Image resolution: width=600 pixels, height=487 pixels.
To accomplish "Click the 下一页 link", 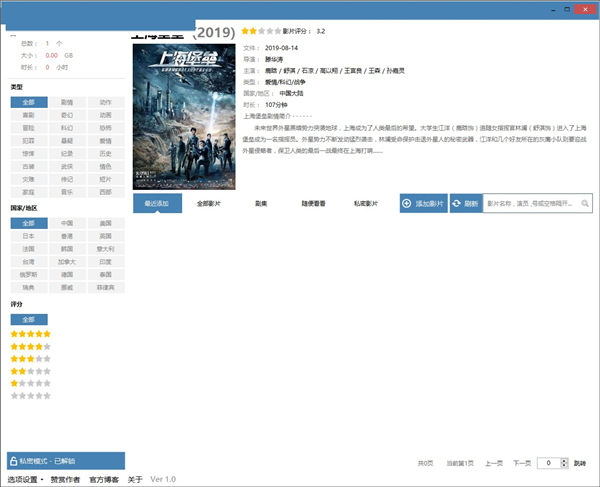I will click(x=521, y=464).
